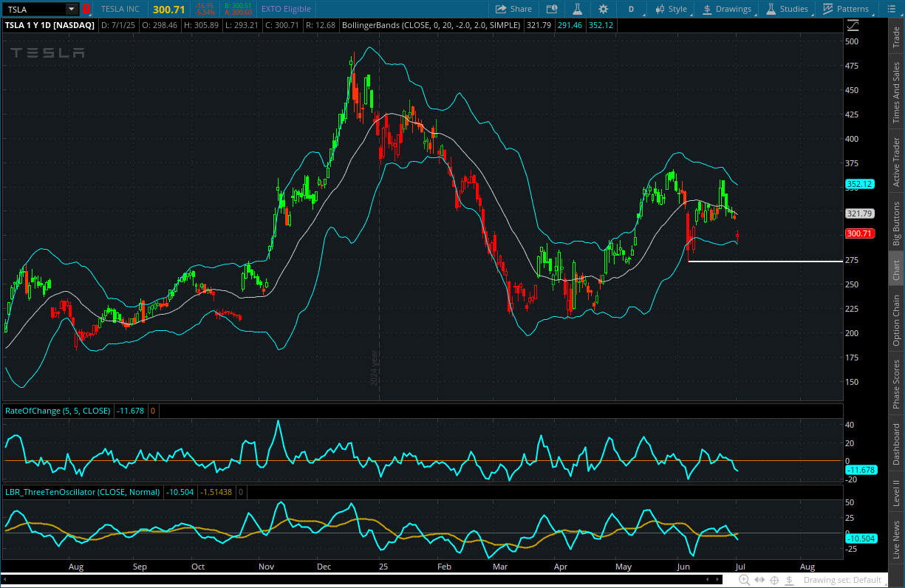Open the D timeframe dropdown
This screenshot has width=905, height=588.
click(632, 9)
